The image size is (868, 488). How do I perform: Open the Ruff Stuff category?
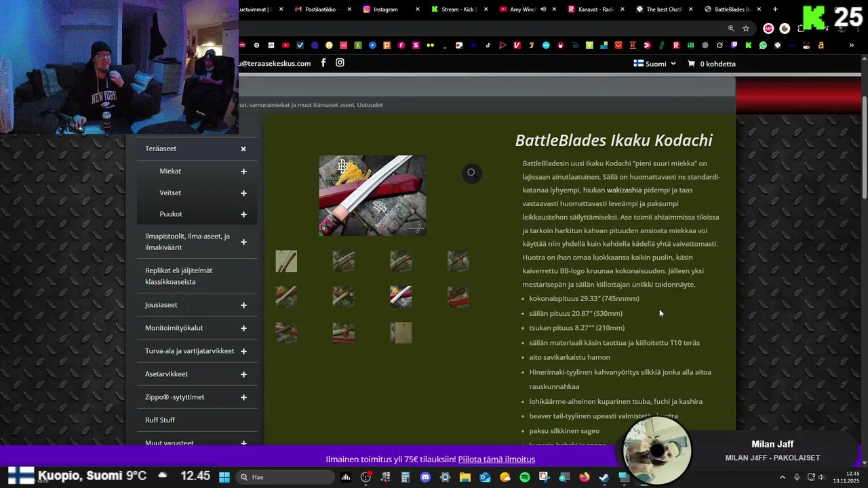click(160, 420)
